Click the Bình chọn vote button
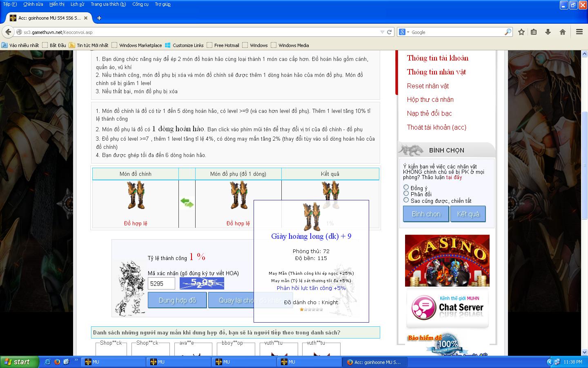 (426, 214)
